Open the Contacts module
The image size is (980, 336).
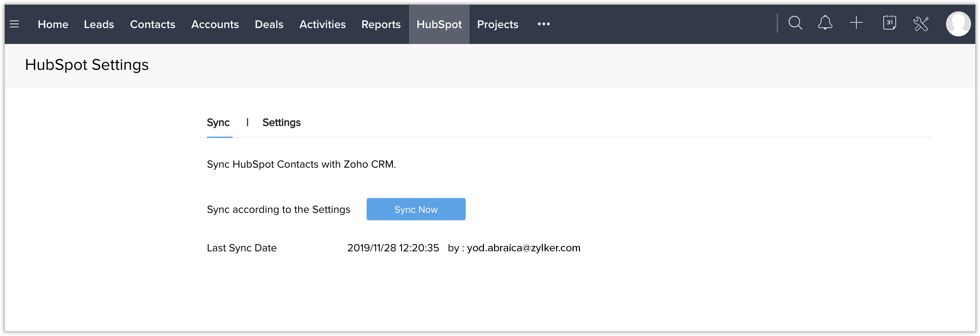[153, 24]
